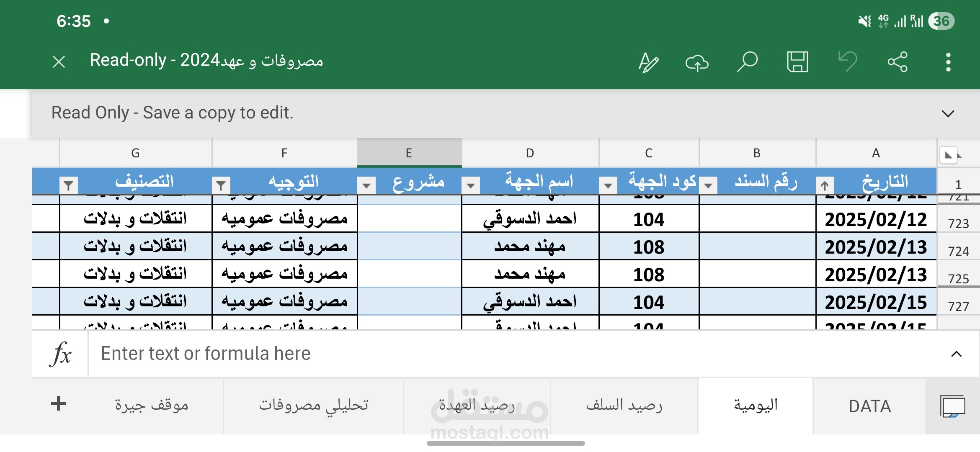Close the document with the X button
Screen dimensions: 980x452
click(x=59, y=62)
